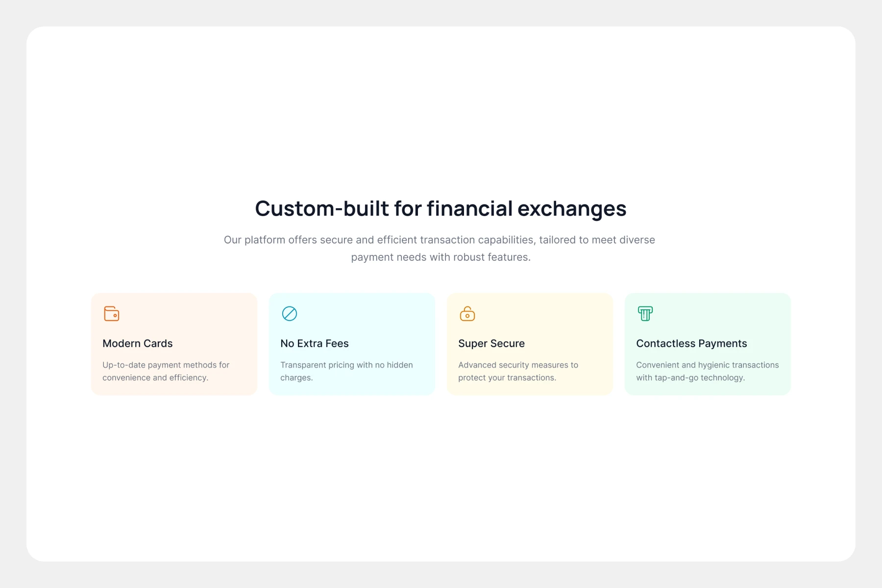Select the Contactless Payments title
The height and width of the screenshot is (588, 882).
point(691,343)
